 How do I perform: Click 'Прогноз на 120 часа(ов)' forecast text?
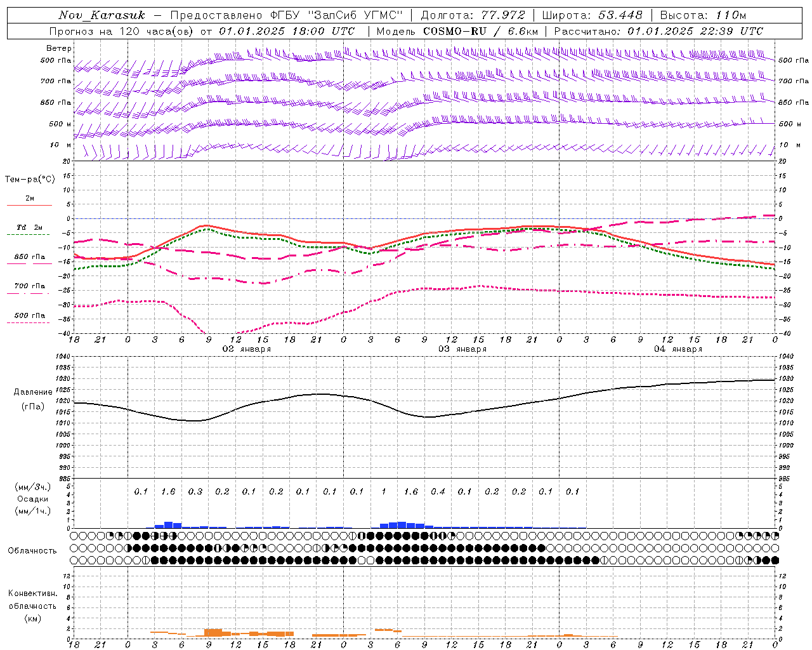(x=122, y=31)
